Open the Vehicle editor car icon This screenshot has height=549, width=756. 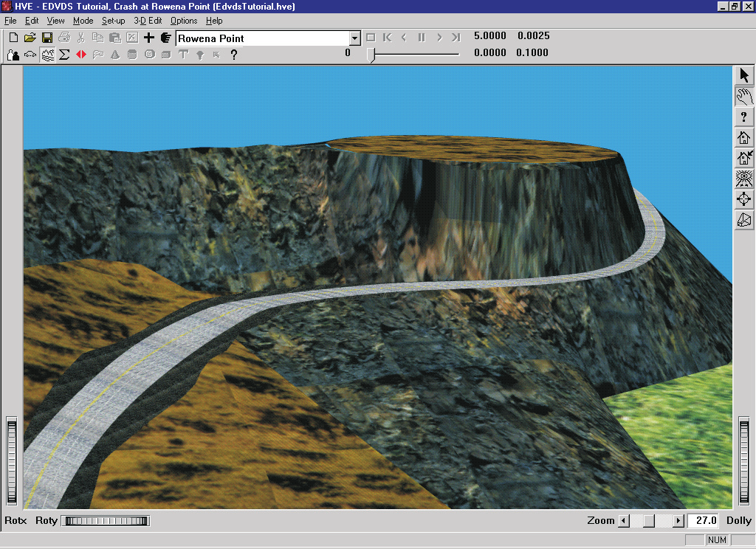(x=30, y=55)
